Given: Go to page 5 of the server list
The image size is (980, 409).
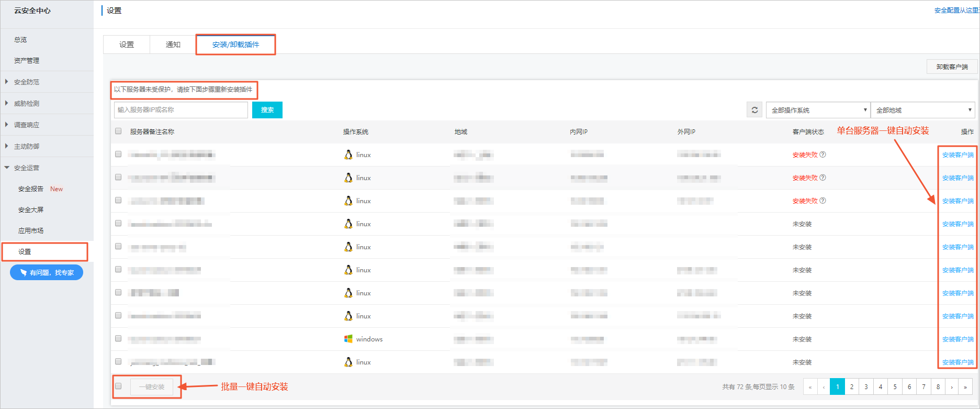Looking at the screenshot, I should click(x=895, y=386).
